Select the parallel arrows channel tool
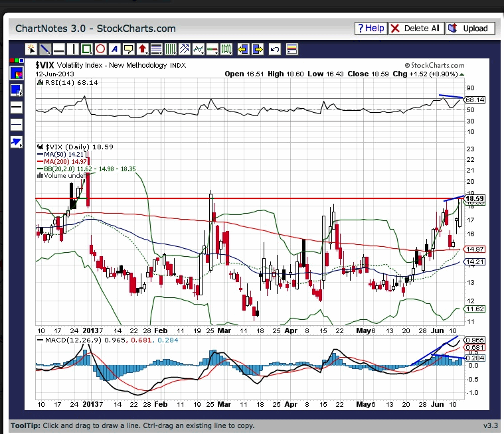The width and height of the screenshot is (504, 434). point(185,49)
